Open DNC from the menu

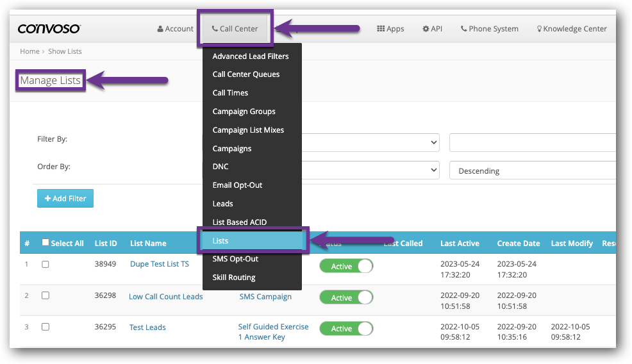coord(220,167)
